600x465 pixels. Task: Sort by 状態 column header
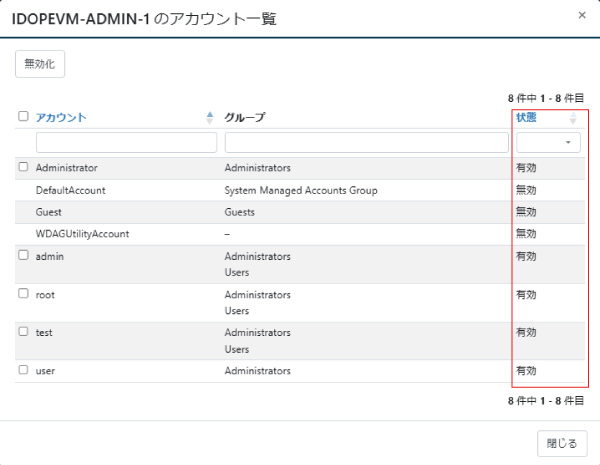click(526, 117)
